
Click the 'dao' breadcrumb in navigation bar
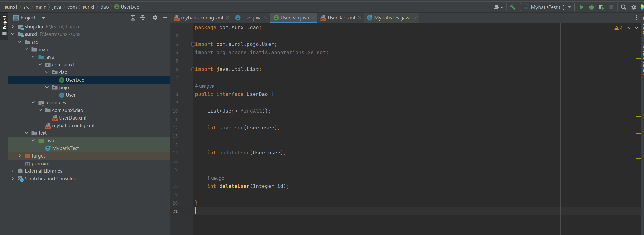click(104, 7)
